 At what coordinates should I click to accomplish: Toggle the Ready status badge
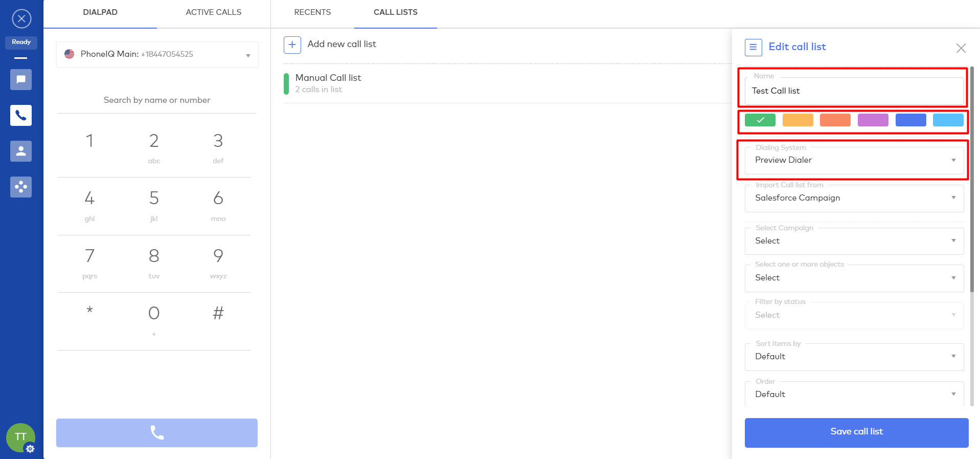pyautogui.click(x=21, y=42)
